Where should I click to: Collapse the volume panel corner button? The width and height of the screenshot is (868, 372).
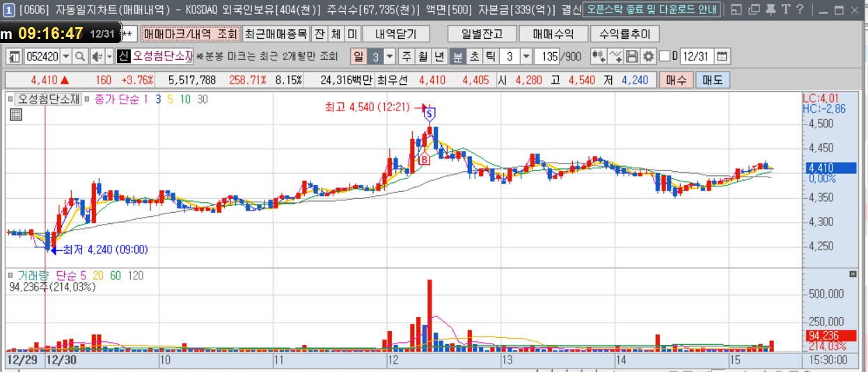click(853, 273)
